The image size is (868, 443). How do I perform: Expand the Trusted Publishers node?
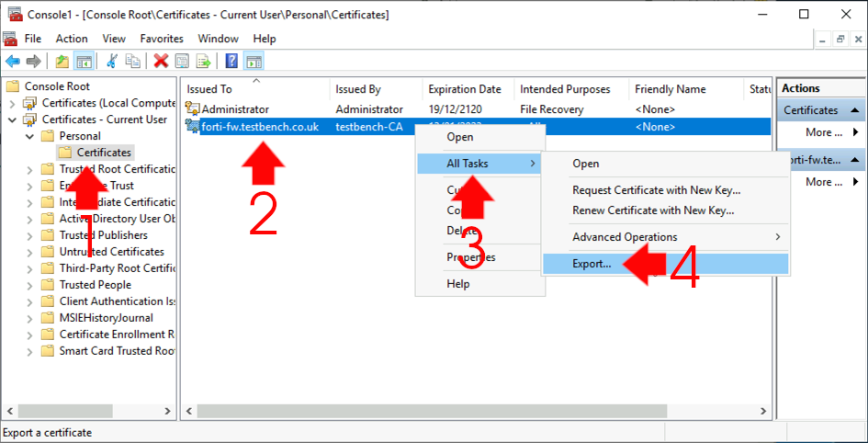(30, 235)
